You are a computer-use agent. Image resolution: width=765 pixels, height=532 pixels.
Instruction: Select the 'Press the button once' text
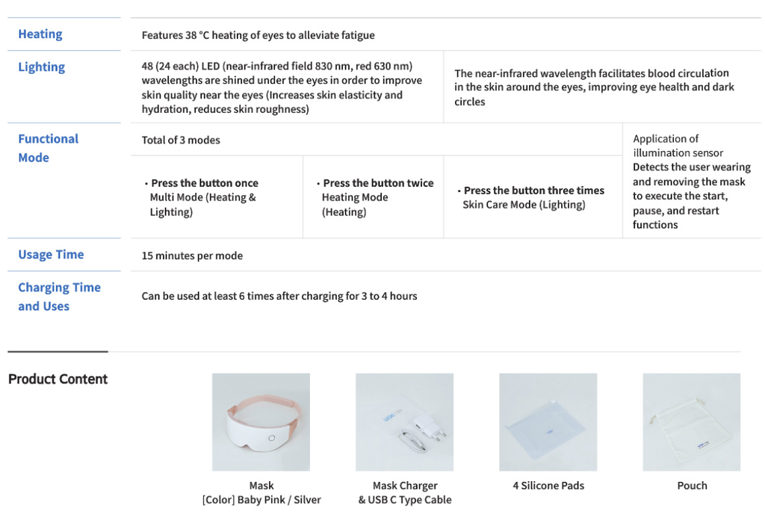pos(205,183)
